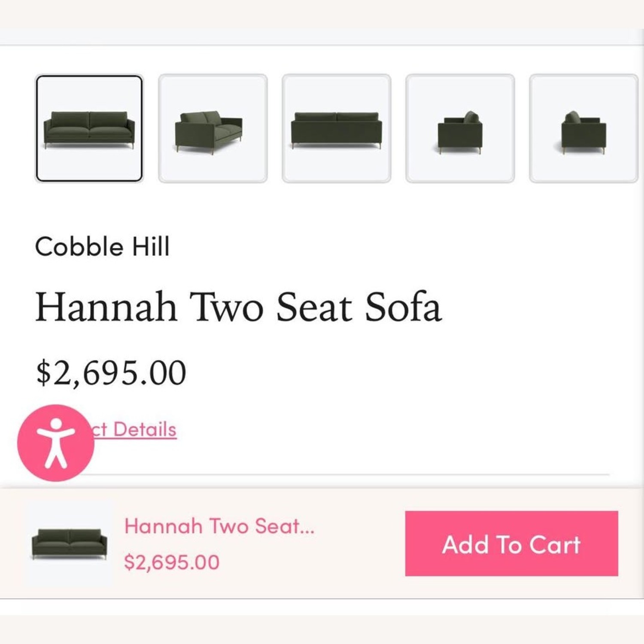
Task: Click the small sofa image in sticky bar
Action: pyautogui.click(x=70, y=544)
